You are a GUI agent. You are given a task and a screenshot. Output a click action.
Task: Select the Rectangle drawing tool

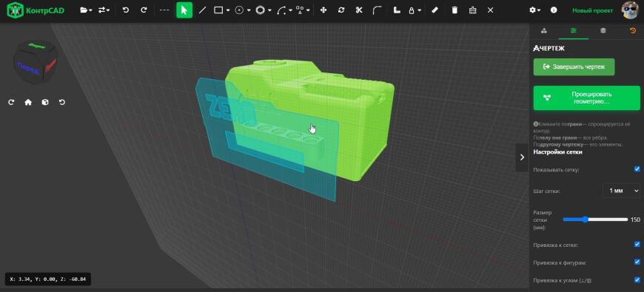[x=218, y=10]
